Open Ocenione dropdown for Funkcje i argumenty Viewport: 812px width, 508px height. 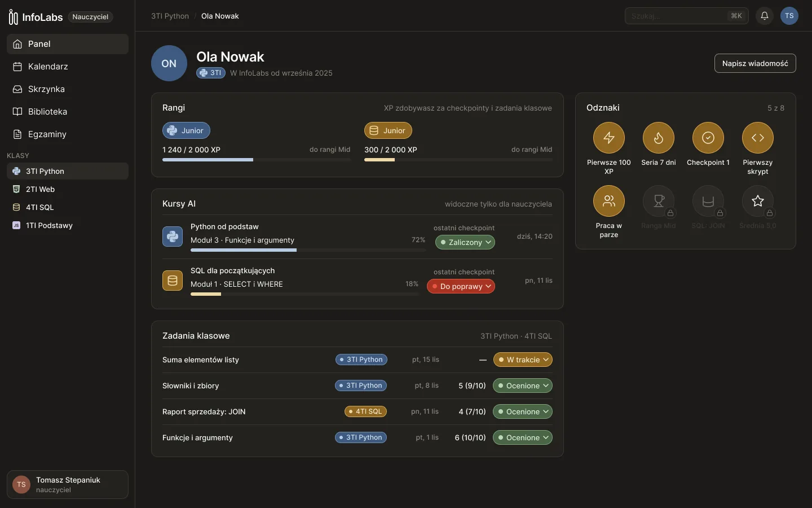[x=523, y=437]
